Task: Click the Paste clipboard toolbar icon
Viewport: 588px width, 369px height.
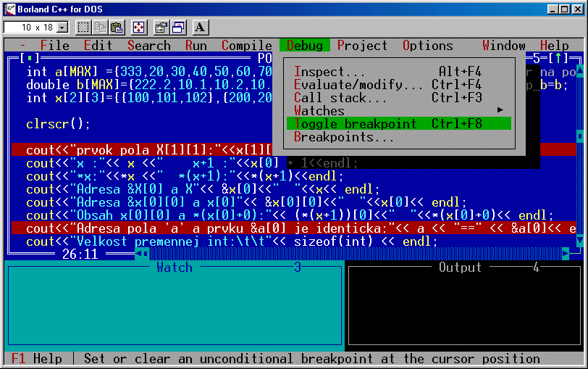Action: 117,28
